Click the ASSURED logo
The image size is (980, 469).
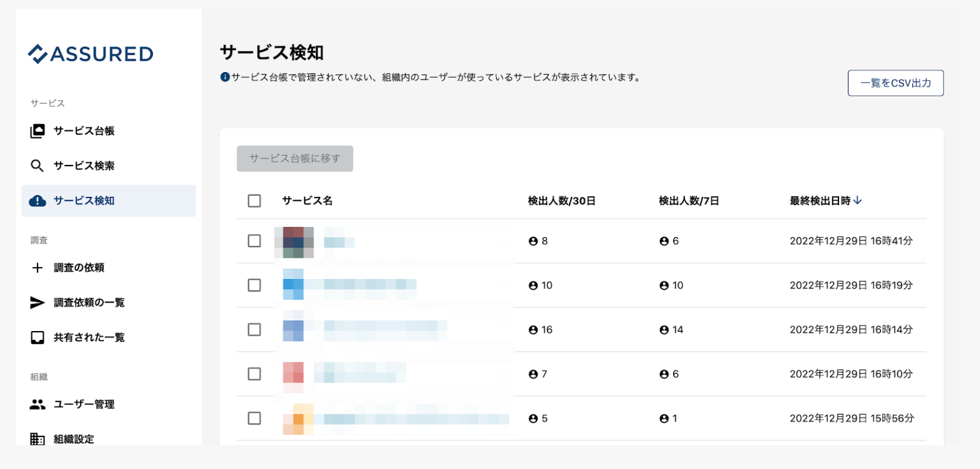[x=90, y=54]
